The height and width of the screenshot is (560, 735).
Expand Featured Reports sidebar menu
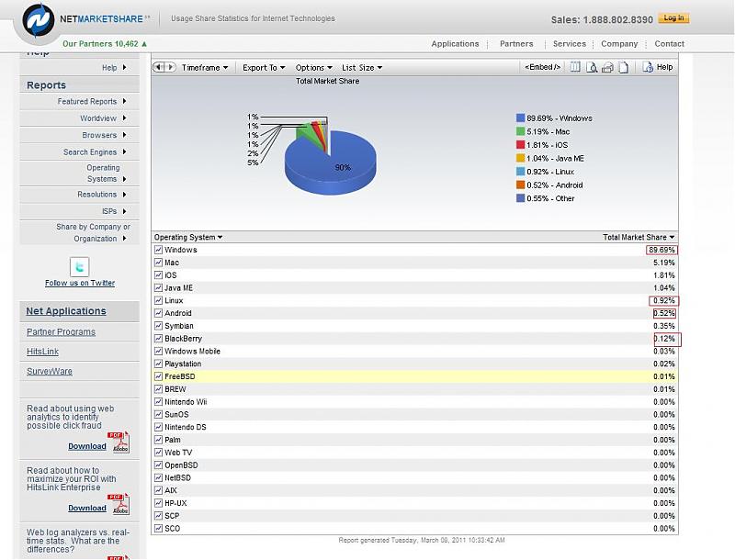click(92, 102)
